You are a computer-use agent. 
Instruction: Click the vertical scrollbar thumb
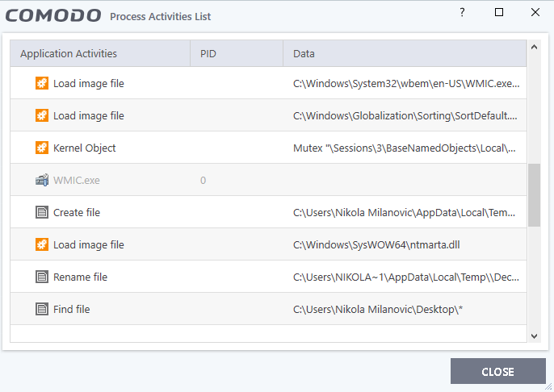pyautogui.click(x=535, y=195)
